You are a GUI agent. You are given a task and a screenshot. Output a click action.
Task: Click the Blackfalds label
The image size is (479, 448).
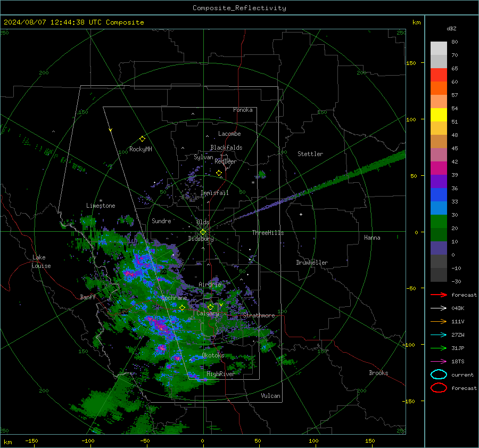[x=226, y=148]
